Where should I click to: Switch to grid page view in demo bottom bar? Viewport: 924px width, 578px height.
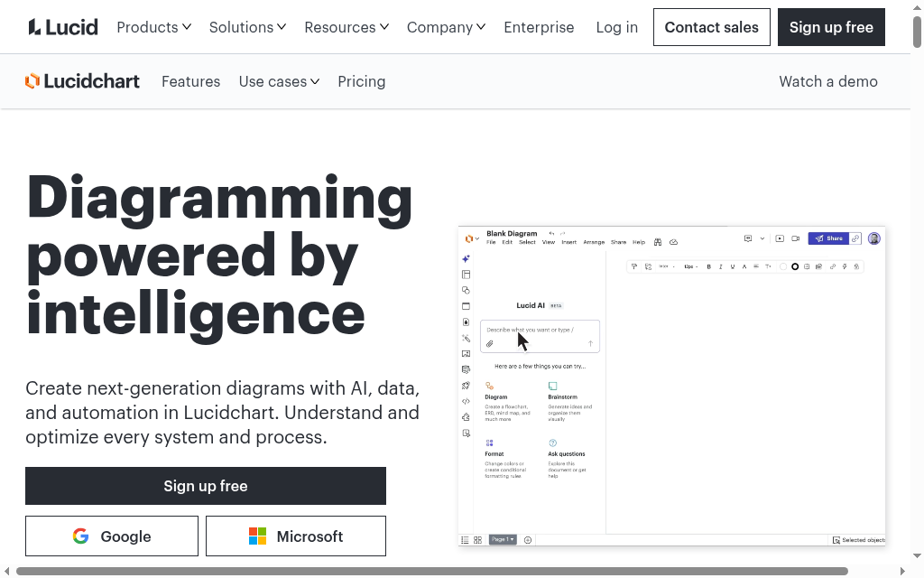(478, 540)
